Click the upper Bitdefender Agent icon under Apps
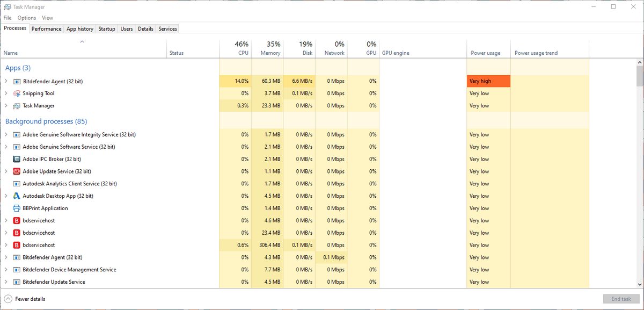The width and height of the screenshot is (644, 310). point(17,82)
